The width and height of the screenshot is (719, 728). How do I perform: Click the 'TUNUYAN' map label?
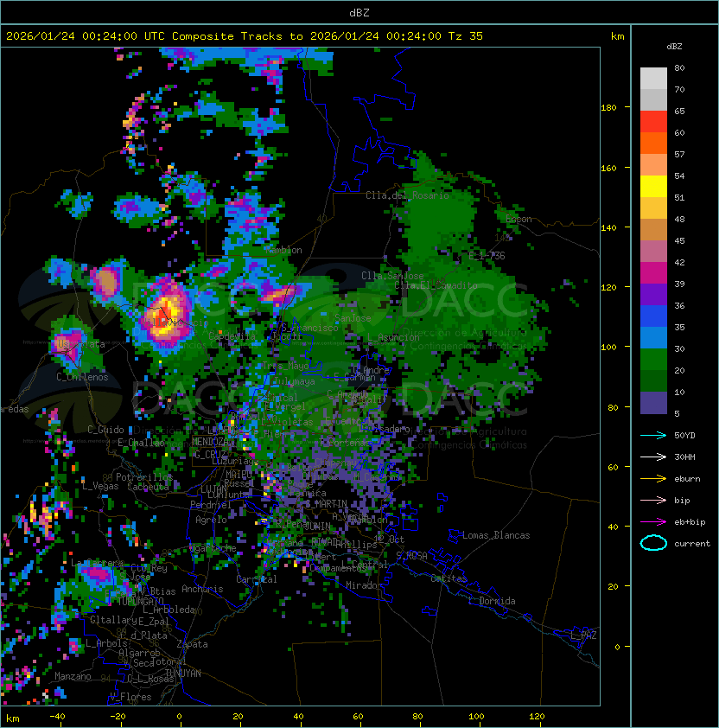click(183, 674)
